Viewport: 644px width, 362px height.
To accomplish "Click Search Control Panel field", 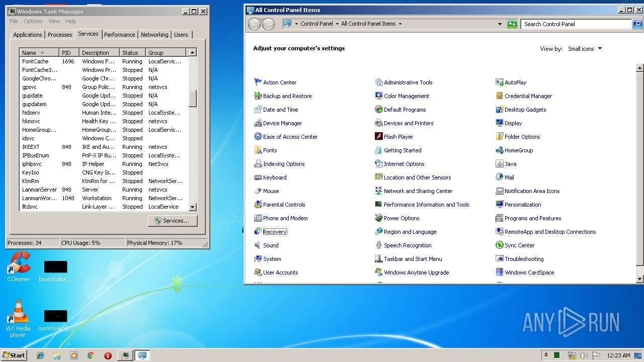I will [x=576, y=24].
